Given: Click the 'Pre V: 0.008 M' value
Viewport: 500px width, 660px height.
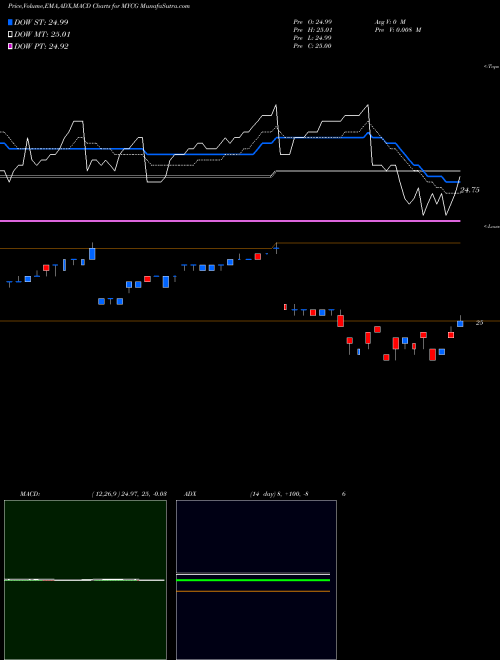Looking at the screenshot, I should coord(399,30).
